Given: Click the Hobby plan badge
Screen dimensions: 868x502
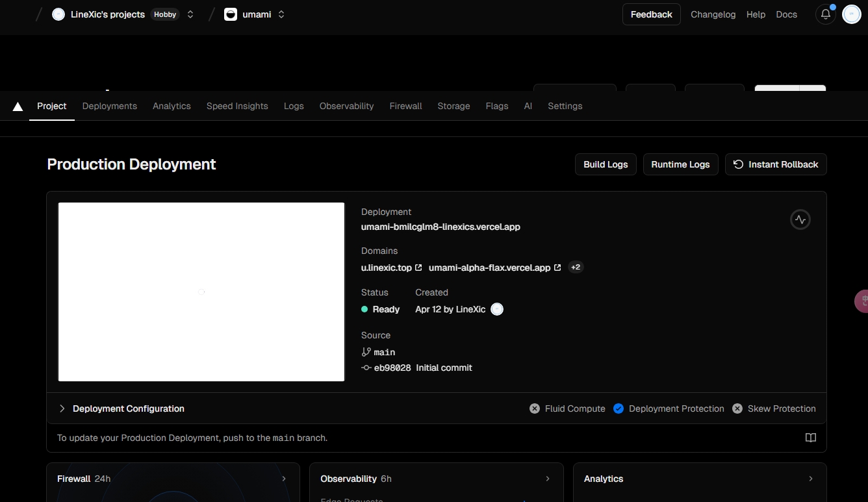Looking at the screenshot, I should tap(165, 14).
